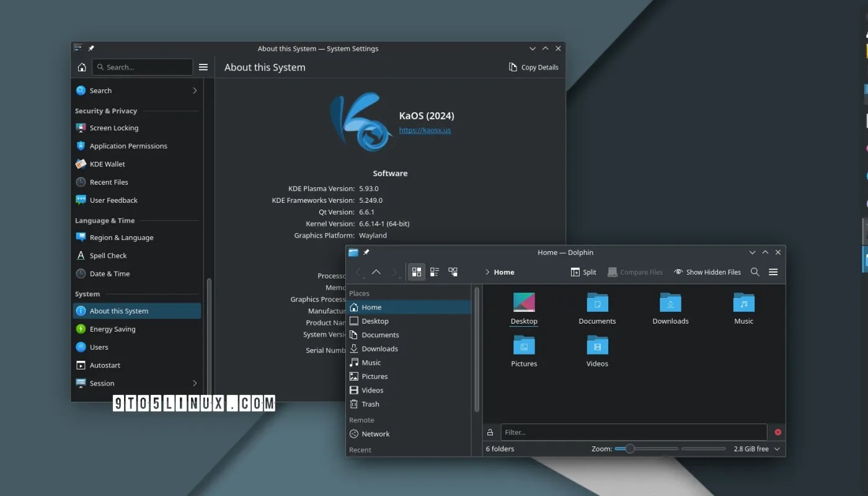Image resolution: width=868 pixels, height=496 pixels.
Task: Switch Dolphin to compact view mode
Action: click(x=434, y=272)
